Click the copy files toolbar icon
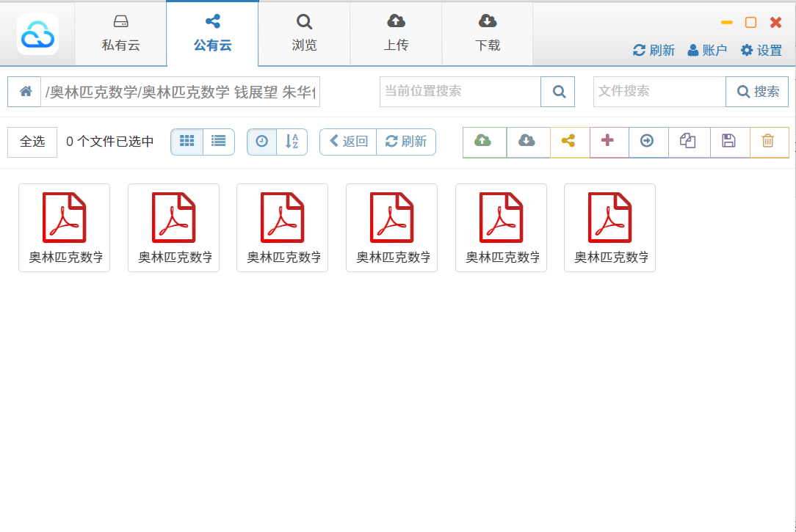This screenshot has width=796, height=532. click(688, 142)
